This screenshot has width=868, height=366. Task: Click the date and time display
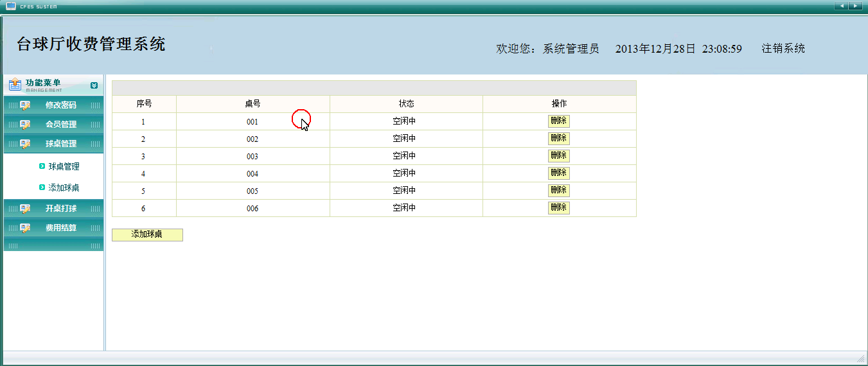pos(678,49)
